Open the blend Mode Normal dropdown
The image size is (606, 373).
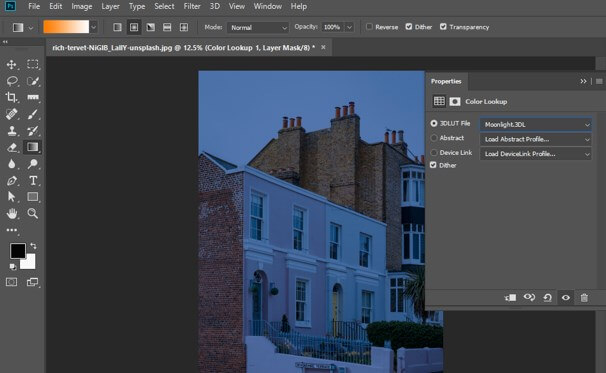(258, 27)
